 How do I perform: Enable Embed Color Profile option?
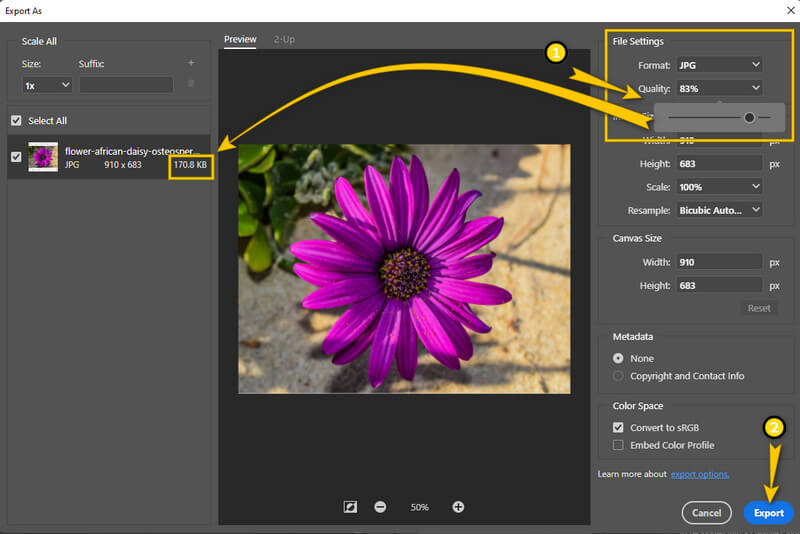tap(618, 445)
